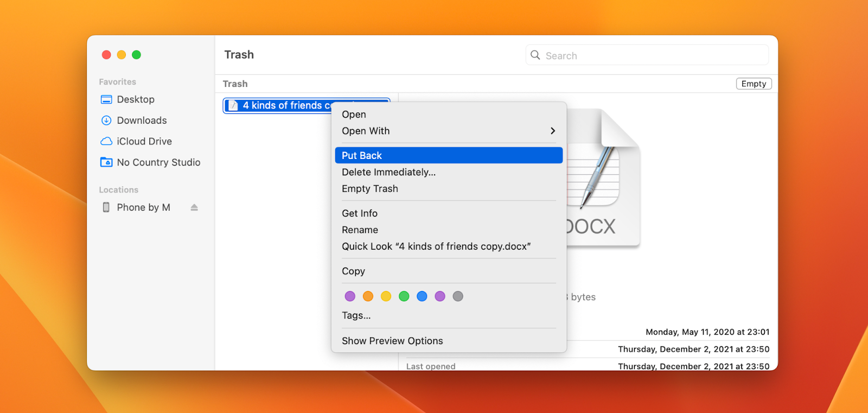The image size is (868, 413).
Task: Select the Phone by M device icon
Action: click(x=106, y=207)
